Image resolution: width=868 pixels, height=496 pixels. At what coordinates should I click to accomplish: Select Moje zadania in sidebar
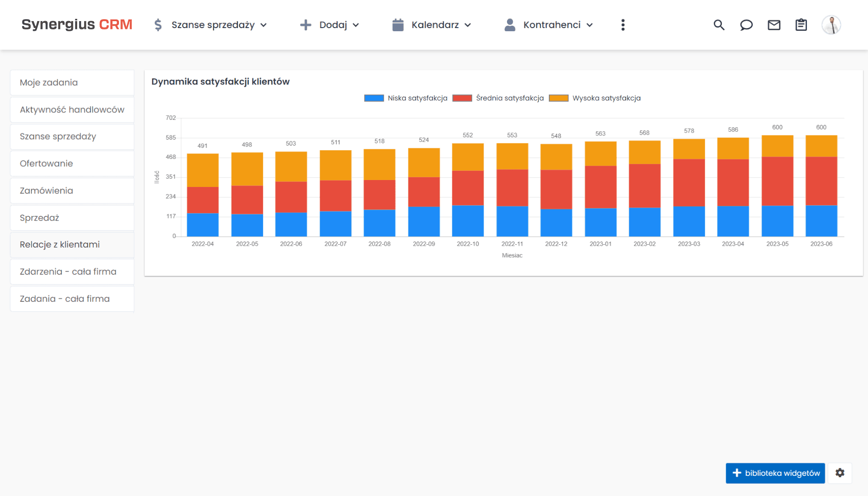72,83
